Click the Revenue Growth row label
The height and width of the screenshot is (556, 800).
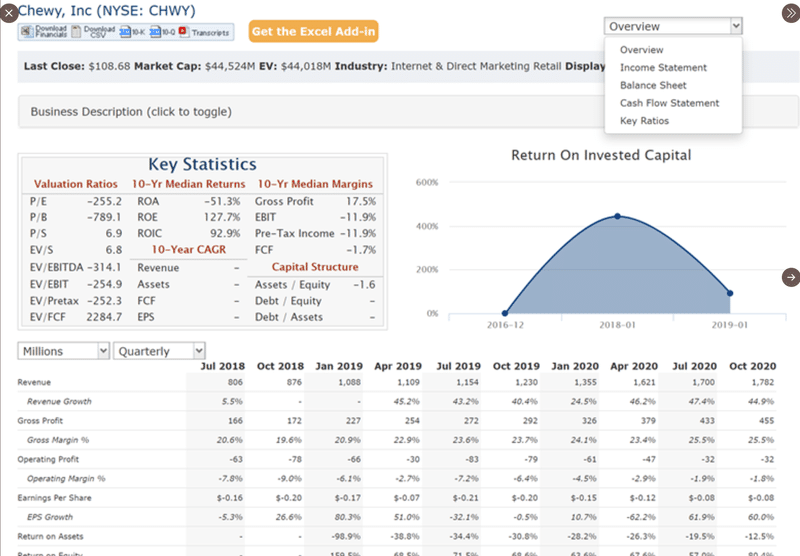point(59,401)
